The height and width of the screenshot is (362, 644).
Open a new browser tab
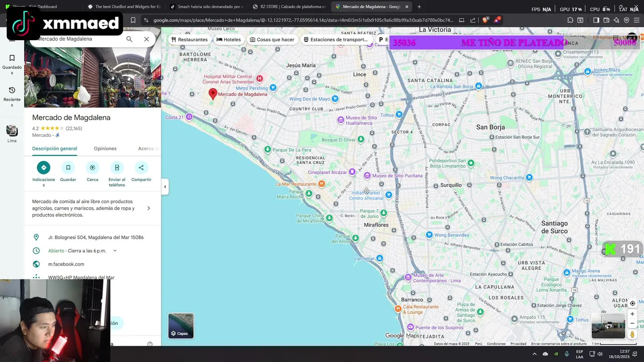[x=419, y=7]
